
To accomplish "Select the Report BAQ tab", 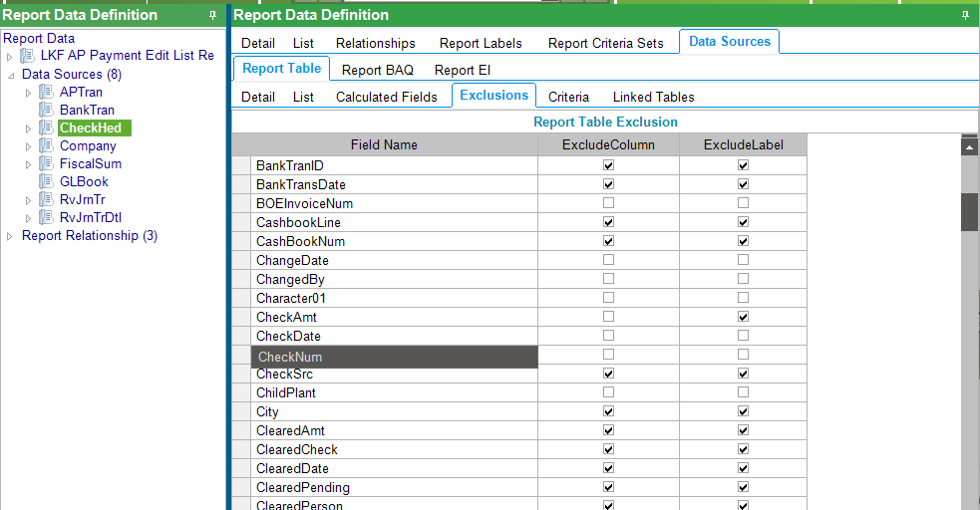I will coord(377,70).
